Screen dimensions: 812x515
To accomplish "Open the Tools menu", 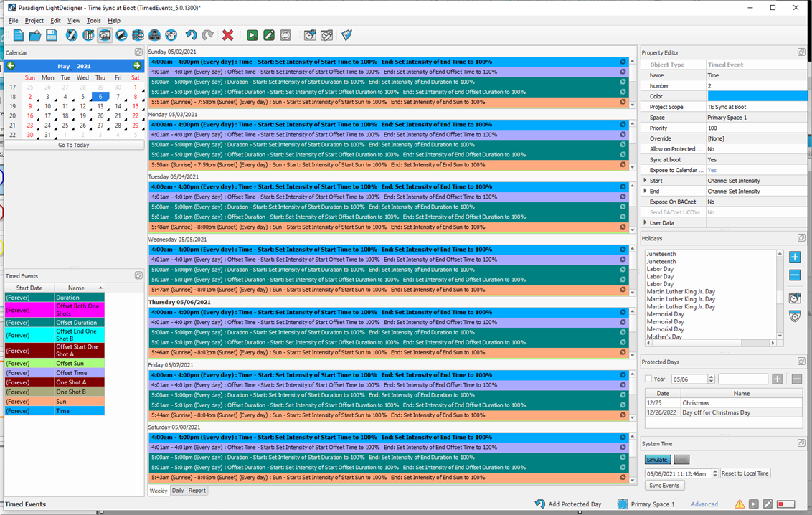I will coord(93,21).
